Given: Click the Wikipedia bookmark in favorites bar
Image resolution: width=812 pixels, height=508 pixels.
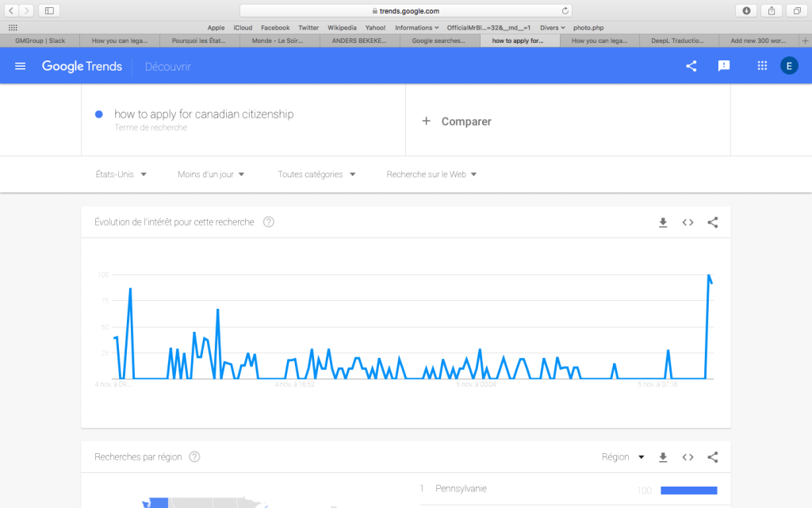Looking at the screenshot, I should [x=342, y=28].
